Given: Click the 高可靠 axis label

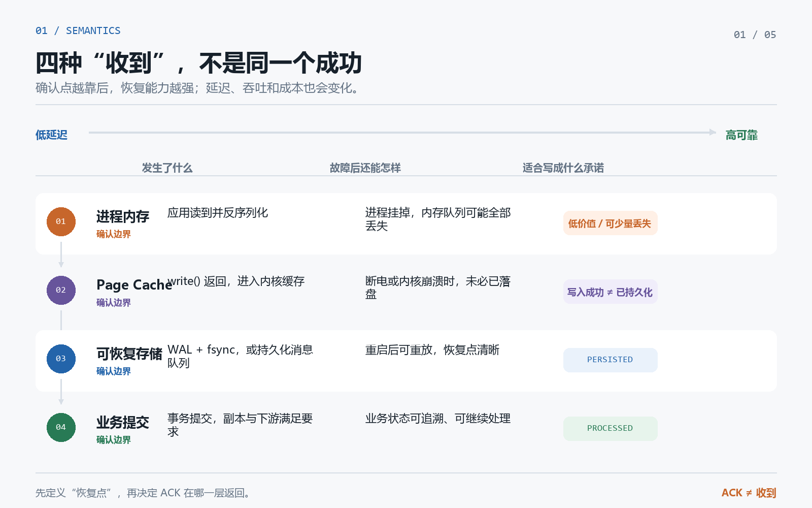Looking at the screenshot, I should 741,135.
